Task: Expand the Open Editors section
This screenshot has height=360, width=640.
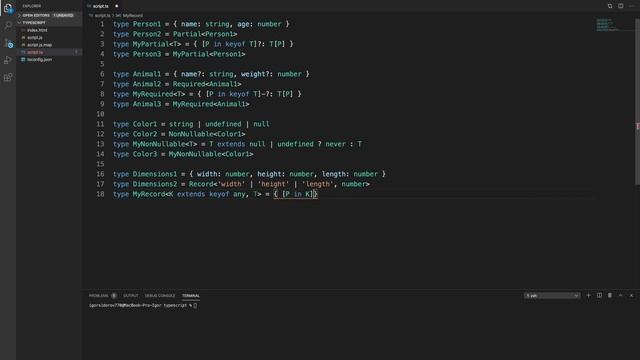Action: (x=49, y=15)
